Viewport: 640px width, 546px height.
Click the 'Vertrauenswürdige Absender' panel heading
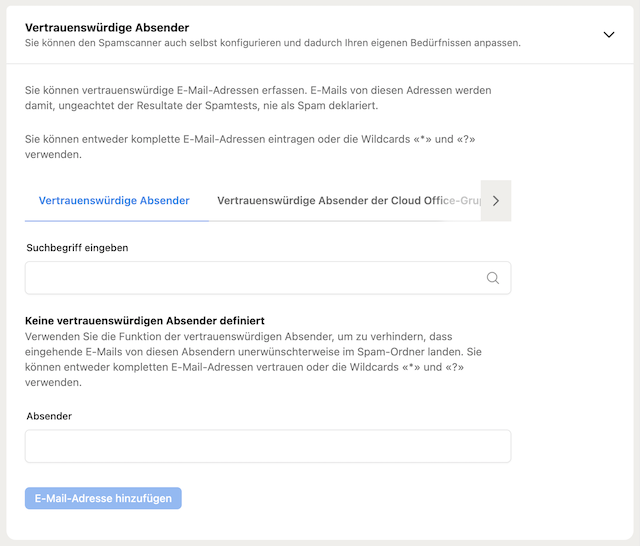point(107,28)
